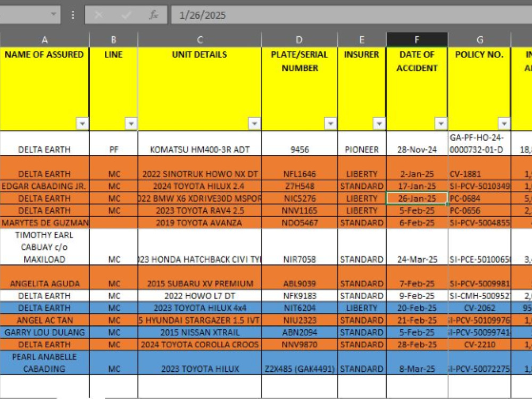Viewport: 532px width, 399px height.
Task: Open the PLATE/SERIAL NUMBER filter dropdown
Action: 330,124
